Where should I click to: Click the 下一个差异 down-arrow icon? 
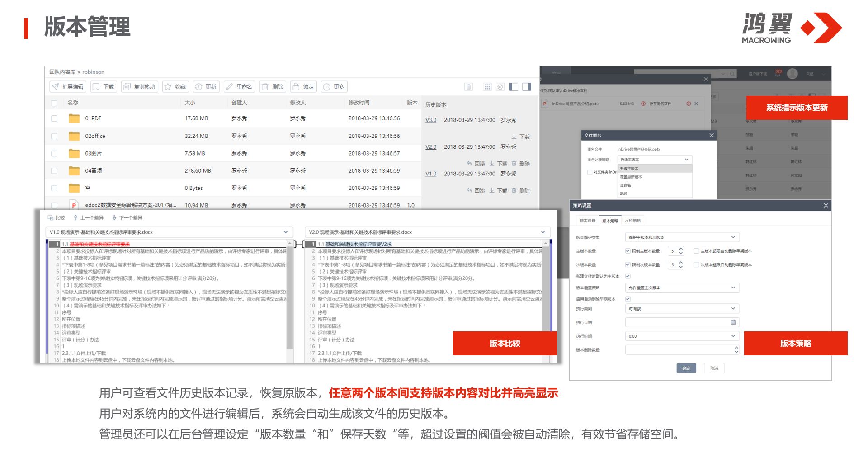[x=114, y=218]
